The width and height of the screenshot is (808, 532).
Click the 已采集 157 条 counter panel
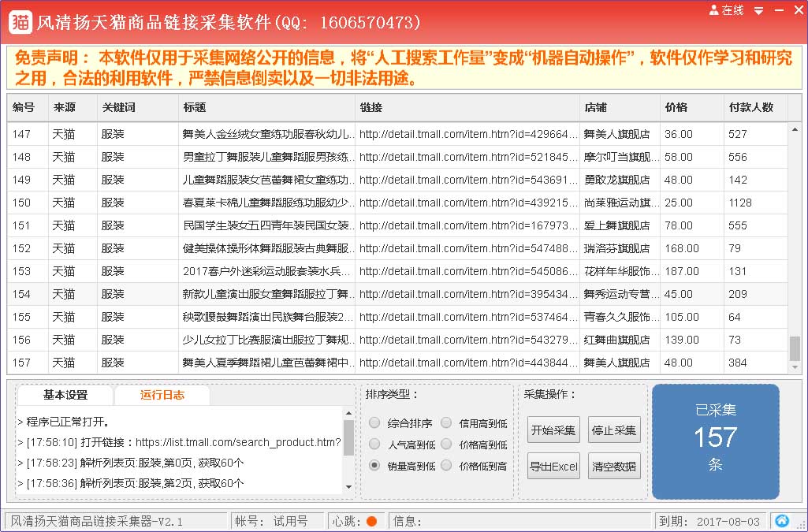tap(715, 441)
